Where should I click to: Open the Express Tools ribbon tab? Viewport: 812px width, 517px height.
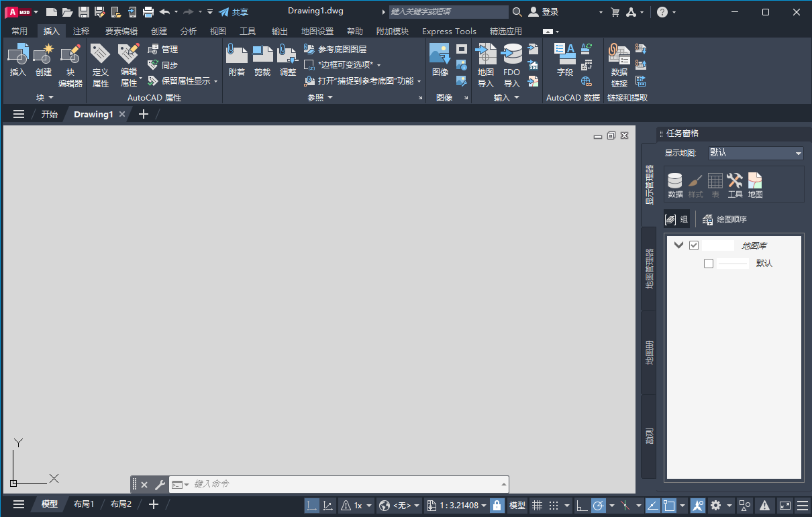coord(448,31)
